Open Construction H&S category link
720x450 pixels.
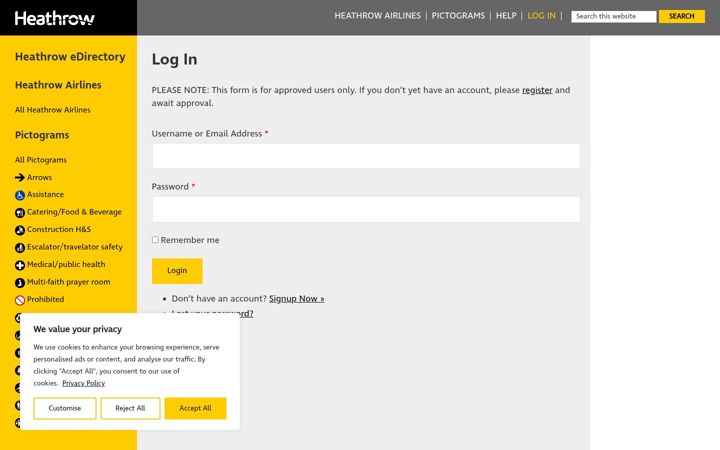(59, 230)
